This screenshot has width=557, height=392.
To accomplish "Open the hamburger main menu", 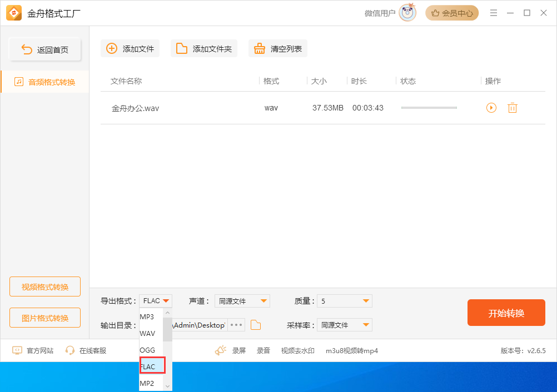I will 494,13.
